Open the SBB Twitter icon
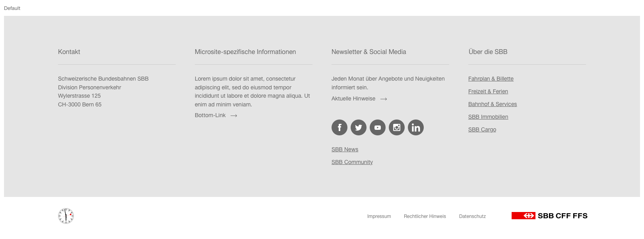The height and width of the screenshot is (239, 644). click(359, 127)
